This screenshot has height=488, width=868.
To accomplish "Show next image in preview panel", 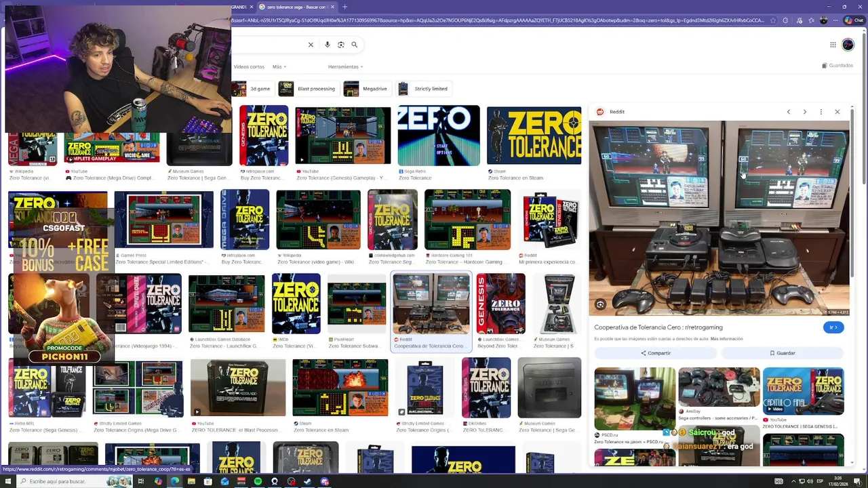I will coord(805,112).
